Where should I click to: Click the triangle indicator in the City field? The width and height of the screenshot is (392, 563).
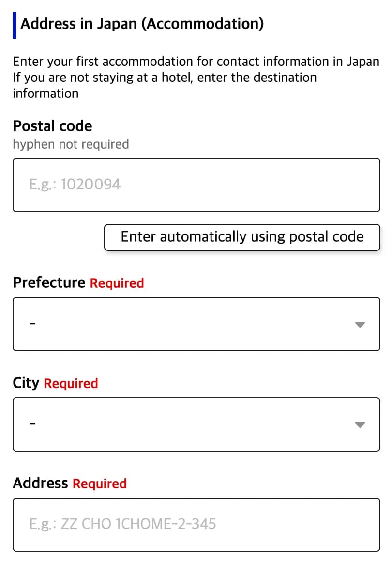360,425
